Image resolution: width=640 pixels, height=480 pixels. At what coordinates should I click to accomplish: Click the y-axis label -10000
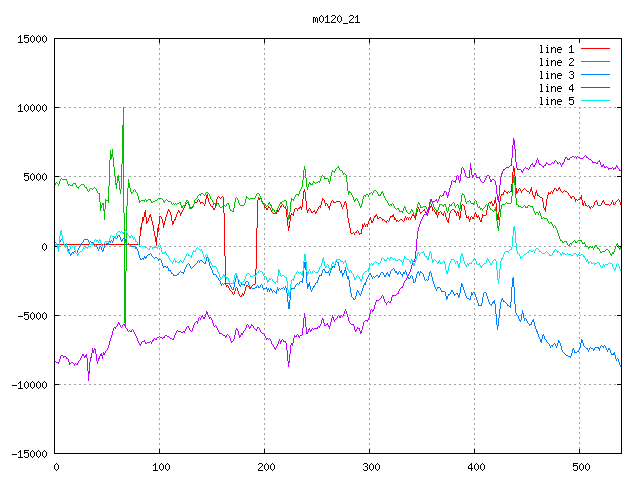(x=29, y=385)
